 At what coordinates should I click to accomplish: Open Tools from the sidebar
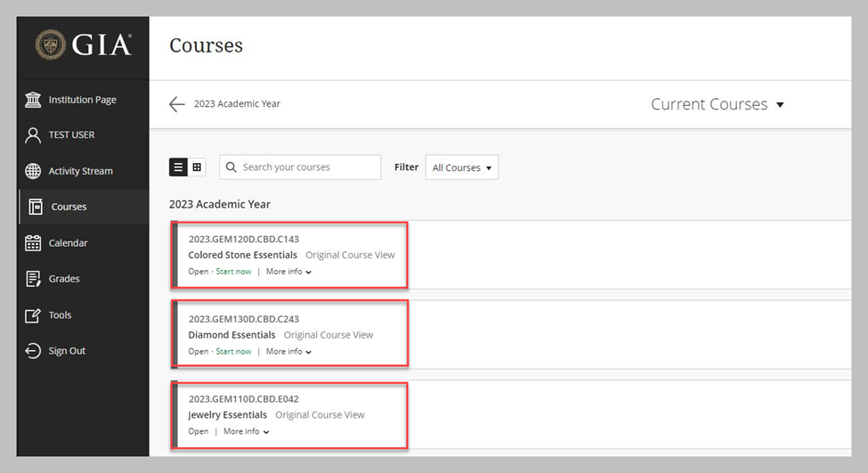tap(60, 315)
